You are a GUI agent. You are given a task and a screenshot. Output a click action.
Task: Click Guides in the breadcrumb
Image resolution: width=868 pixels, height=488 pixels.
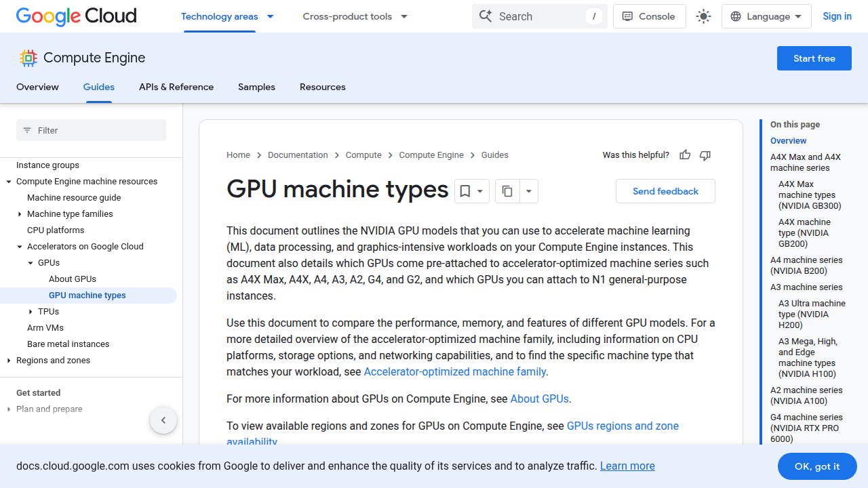click(495, 155)
